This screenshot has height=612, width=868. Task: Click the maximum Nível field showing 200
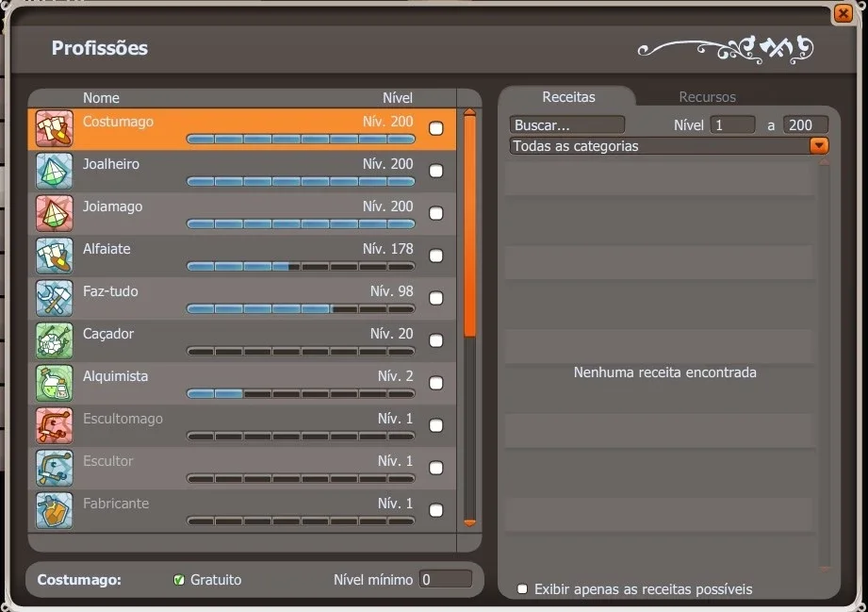(x=806, y=124)
